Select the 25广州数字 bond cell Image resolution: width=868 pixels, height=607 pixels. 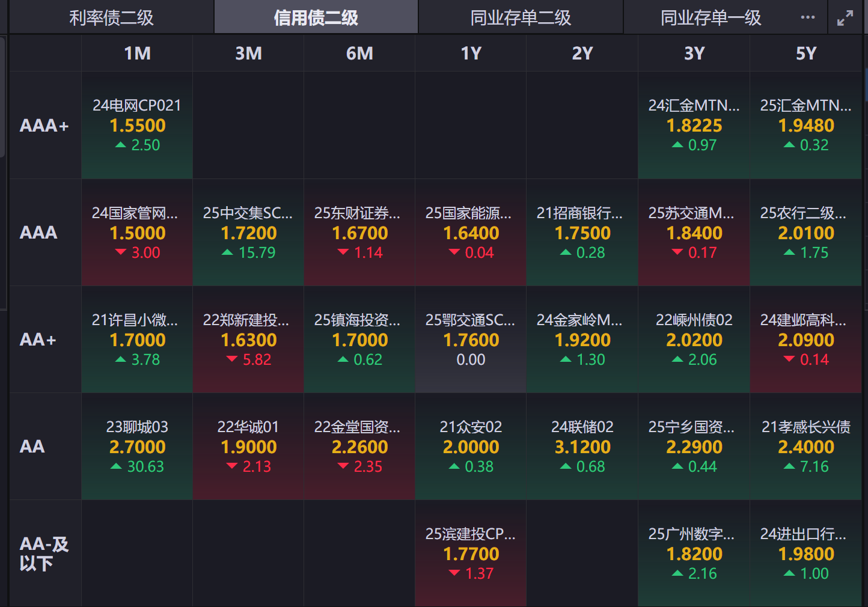694,554
